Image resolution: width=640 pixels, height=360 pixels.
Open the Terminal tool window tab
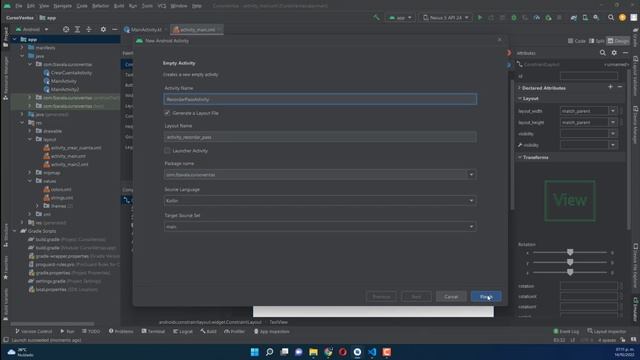[153, 331]
